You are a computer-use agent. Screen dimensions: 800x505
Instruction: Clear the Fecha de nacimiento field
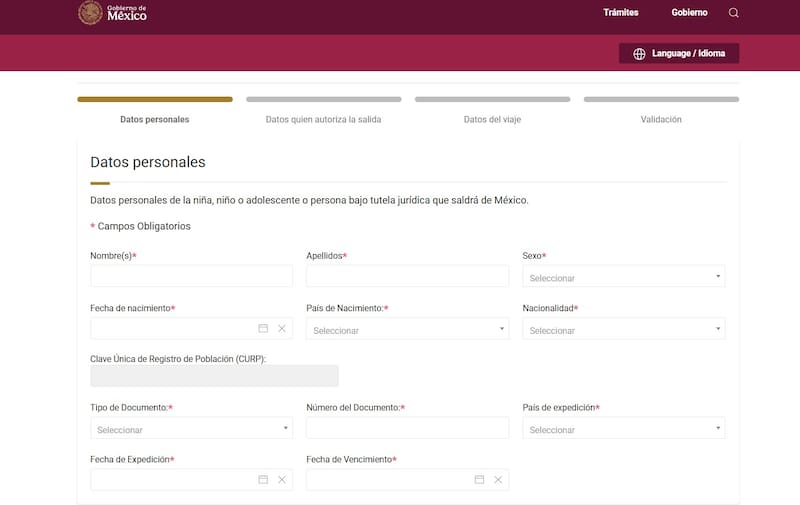click(282, 328)
